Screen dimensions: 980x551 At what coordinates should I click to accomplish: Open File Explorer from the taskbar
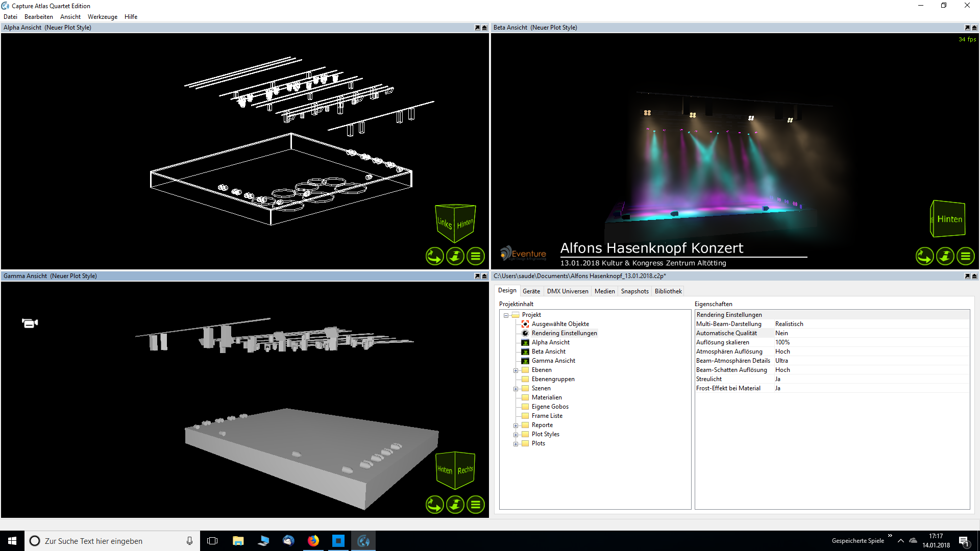tap(238, 541)
